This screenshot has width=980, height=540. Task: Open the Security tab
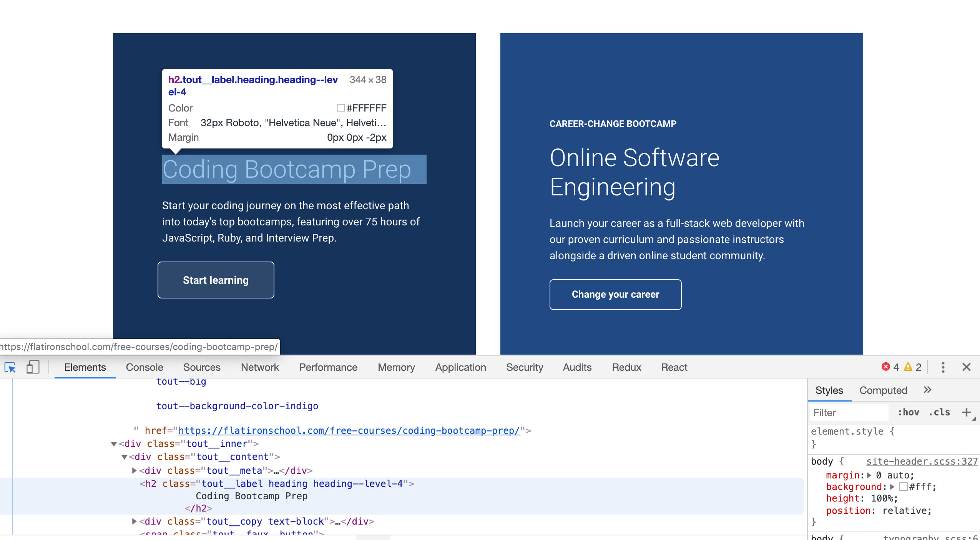[525, 367]
